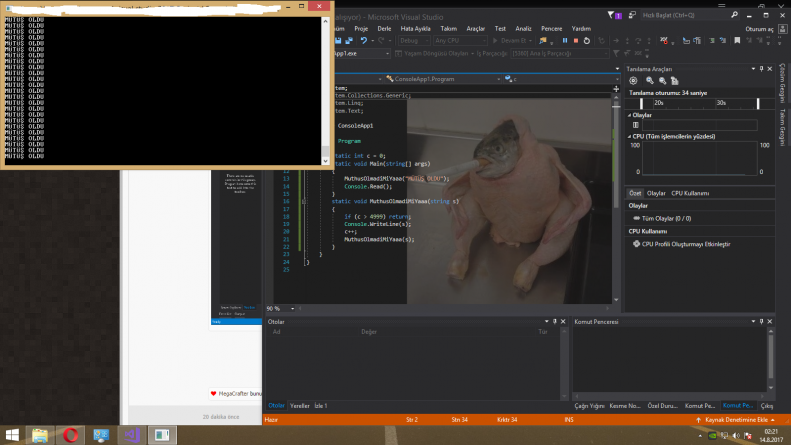Open the Derle menu
The width and height of the screenshot is (791, 445).
[384, 29]
